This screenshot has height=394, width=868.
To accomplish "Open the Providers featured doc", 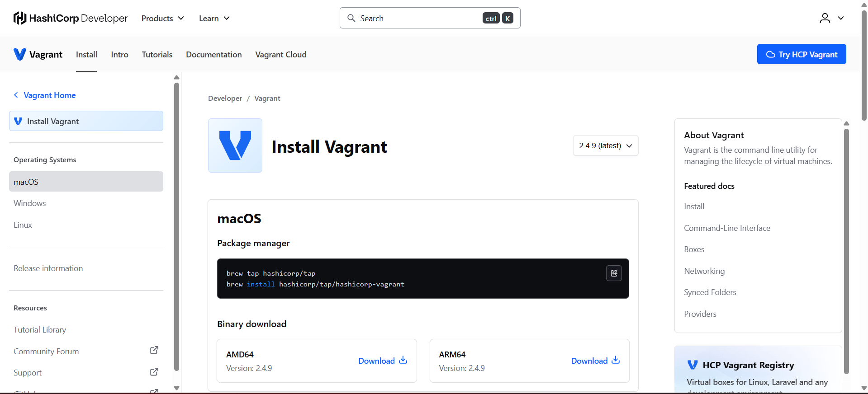I will tap(700, 314).
